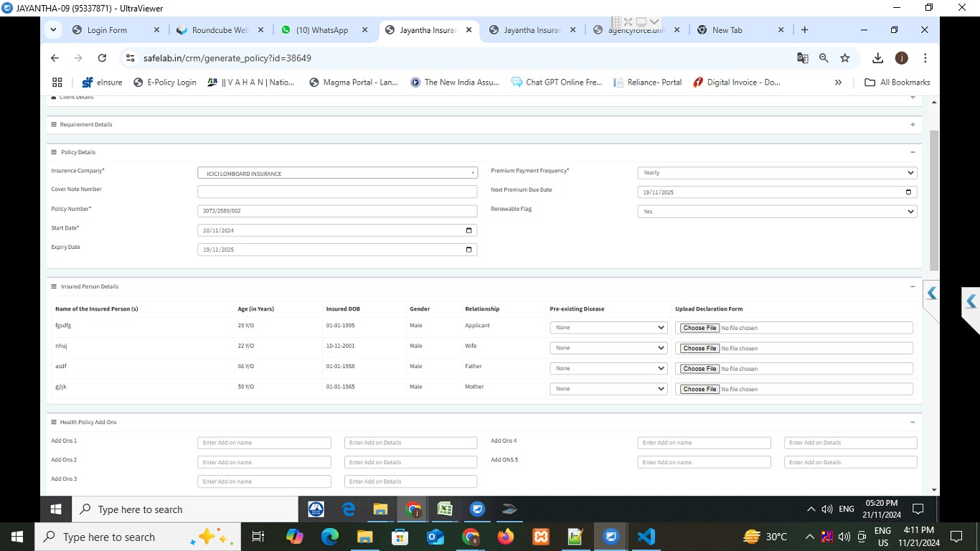Expand the Requirement Details section
Screen dimensions: 980x551
[913, 124]
